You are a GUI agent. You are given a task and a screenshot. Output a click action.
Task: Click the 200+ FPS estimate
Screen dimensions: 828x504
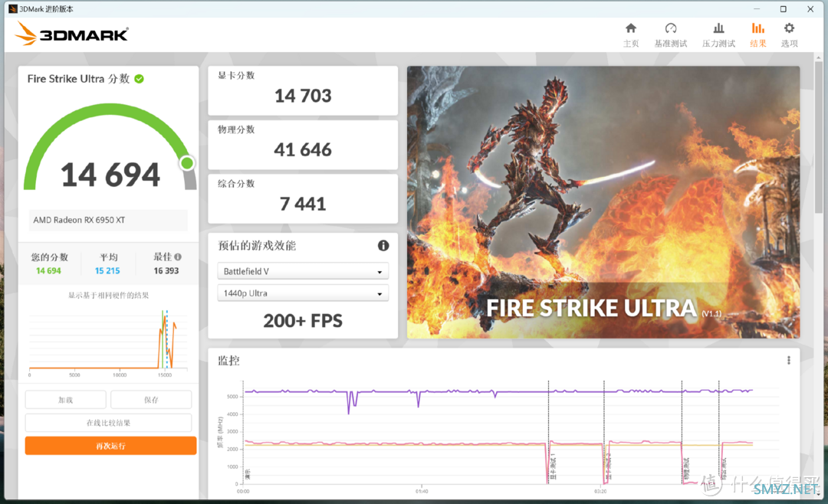[303, 320]
